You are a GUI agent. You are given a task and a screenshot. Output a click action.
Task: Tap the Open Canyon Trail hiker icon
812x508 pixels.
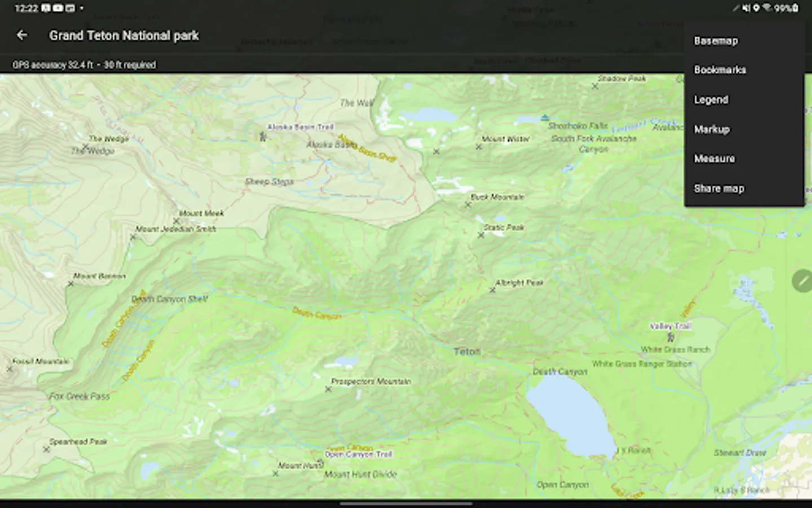320,463
